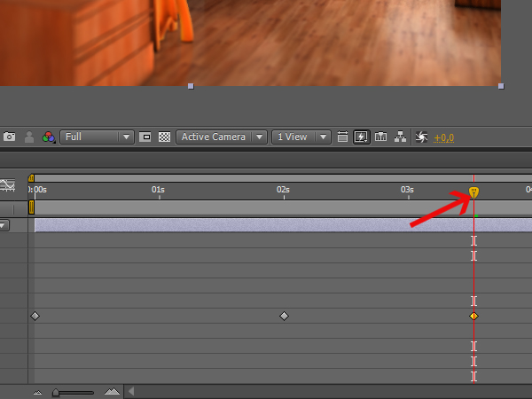Select the yellow current time indicator

(473, 192)
